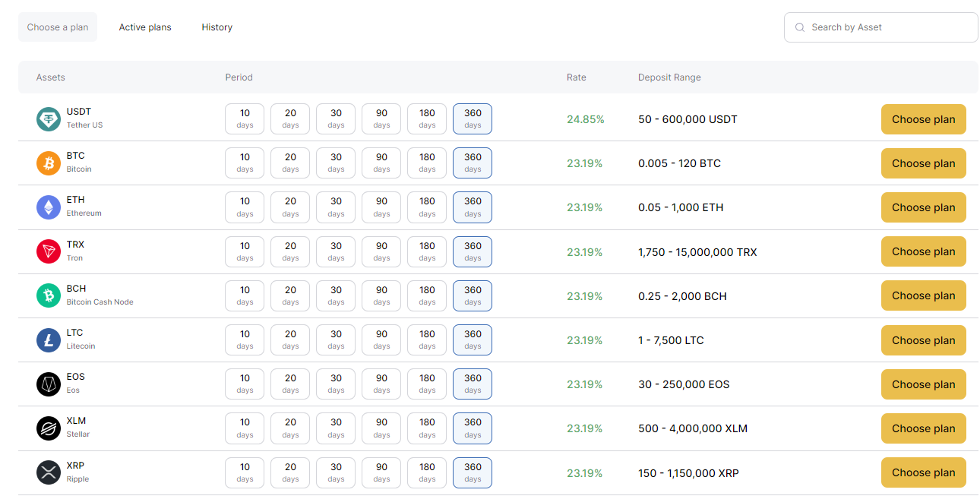Click deposit range 0.05 - 1,000 ETH

pos(681,207)
